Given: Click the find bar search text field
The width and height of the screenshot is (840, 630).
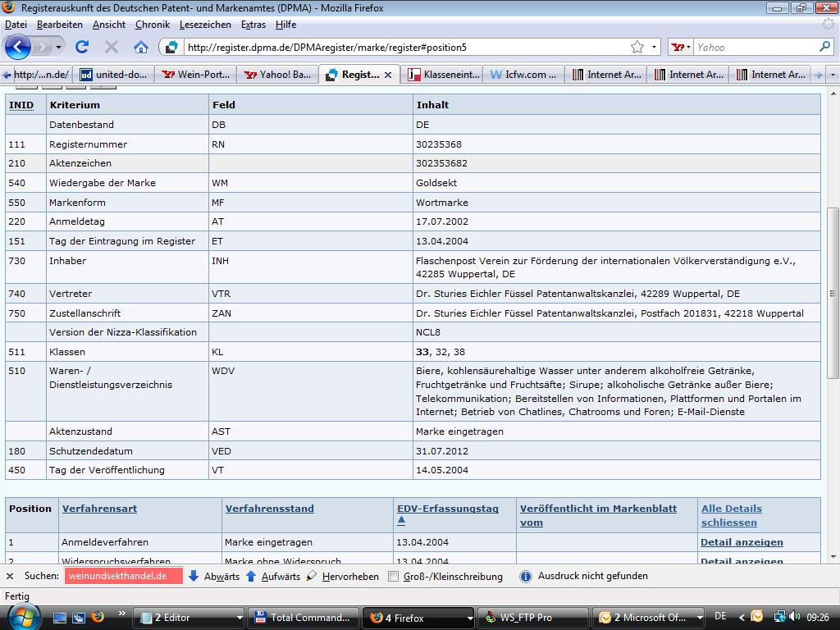Looking at the screenshot, I should point(124,576).
